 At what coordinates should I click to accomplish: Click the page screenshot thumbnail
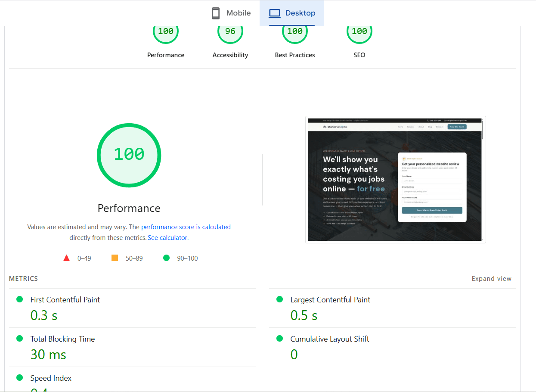tap(396, 180)
